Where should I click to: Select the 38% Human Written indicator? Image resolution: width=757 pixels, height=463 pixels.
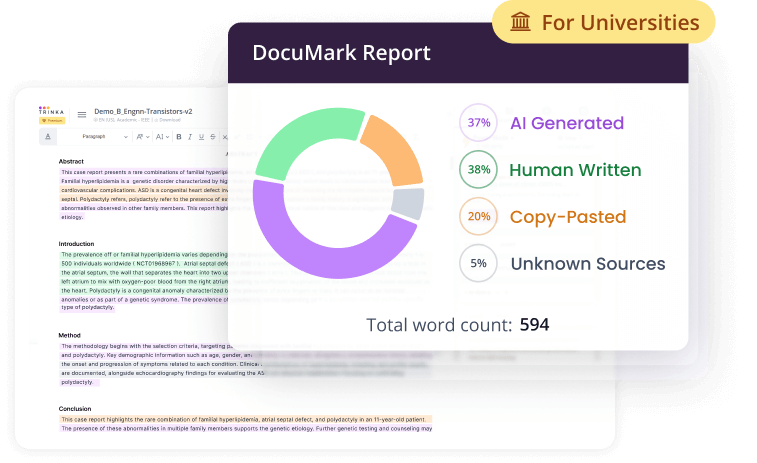pos(478,170)
